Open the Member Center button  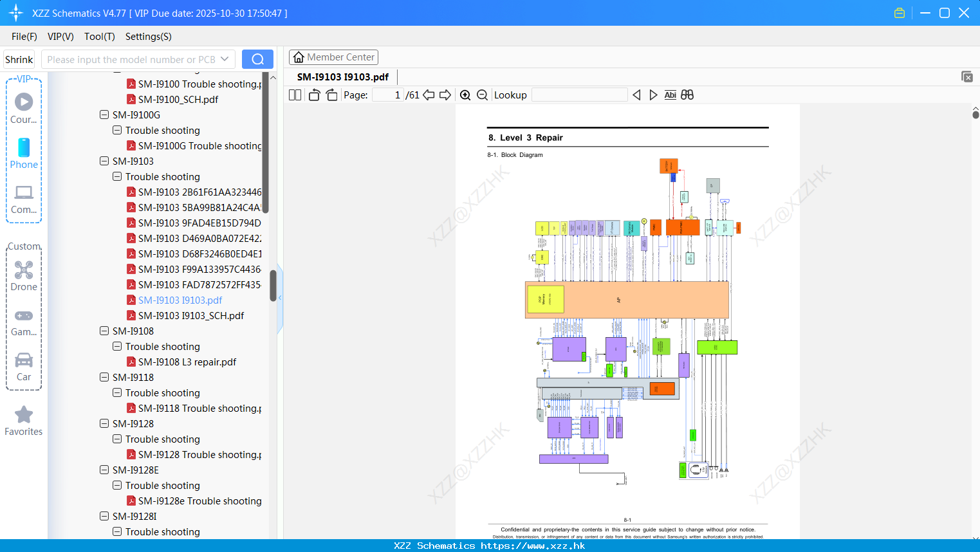pos(333,57)
